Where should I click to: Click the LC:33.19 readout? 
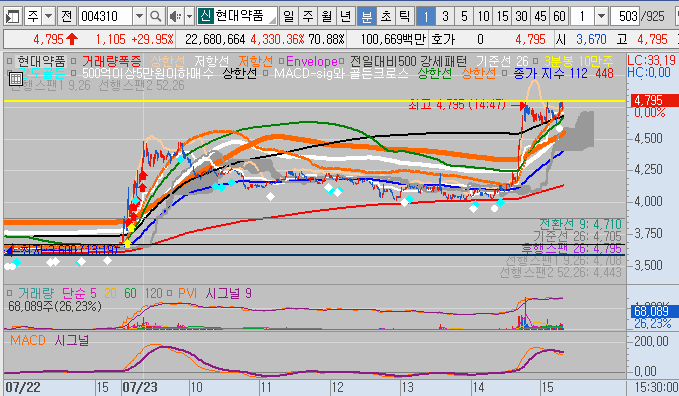point(651,60)
